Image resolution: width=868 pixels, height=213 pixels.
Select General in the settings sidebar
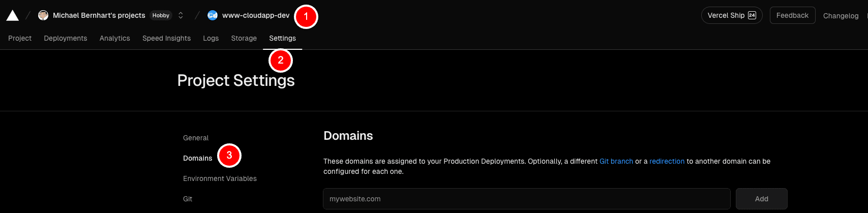(196, 138)
